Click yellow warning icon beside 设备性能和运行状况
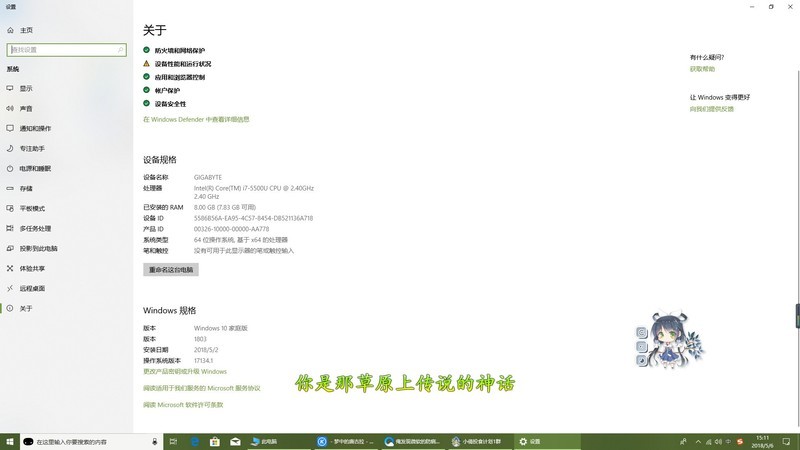This screenshot has width=800, height=450. coord(146,63)
